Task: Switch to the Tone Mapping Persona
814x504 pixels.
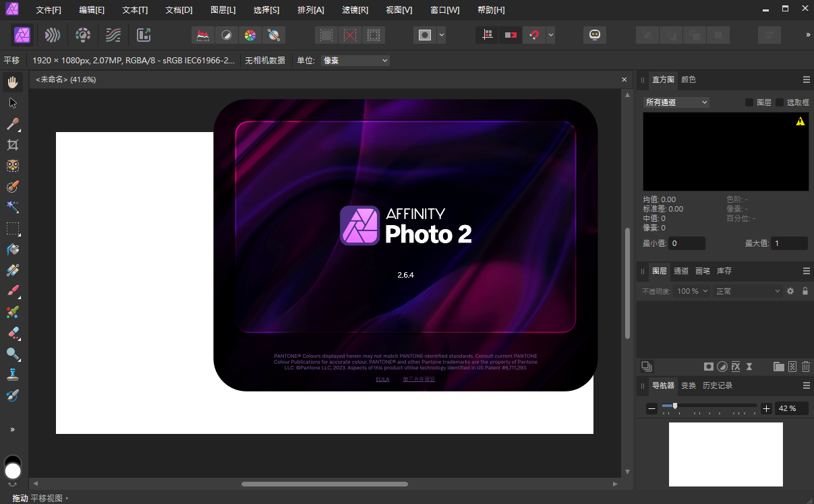Action: 113,35
